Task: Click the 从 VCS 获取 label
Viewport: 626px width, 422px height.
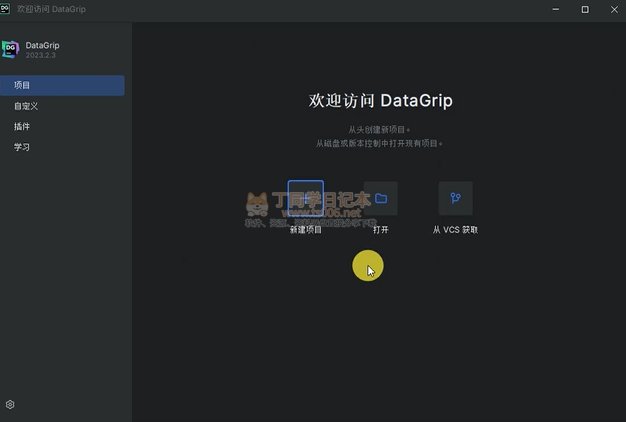Action: [x=456, y=230]
